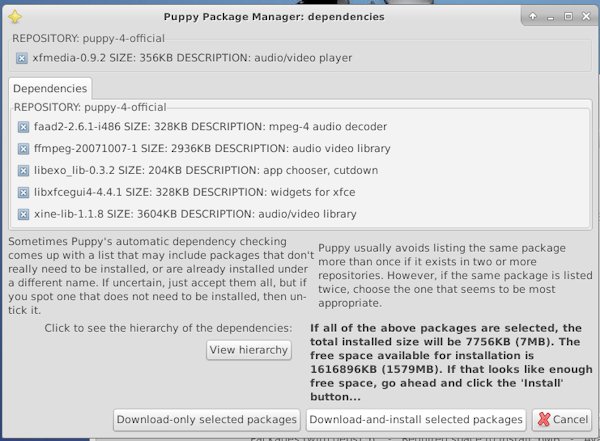Toggle the ffmpeg-20071007-1 checkbox

(x=23, y=149)
